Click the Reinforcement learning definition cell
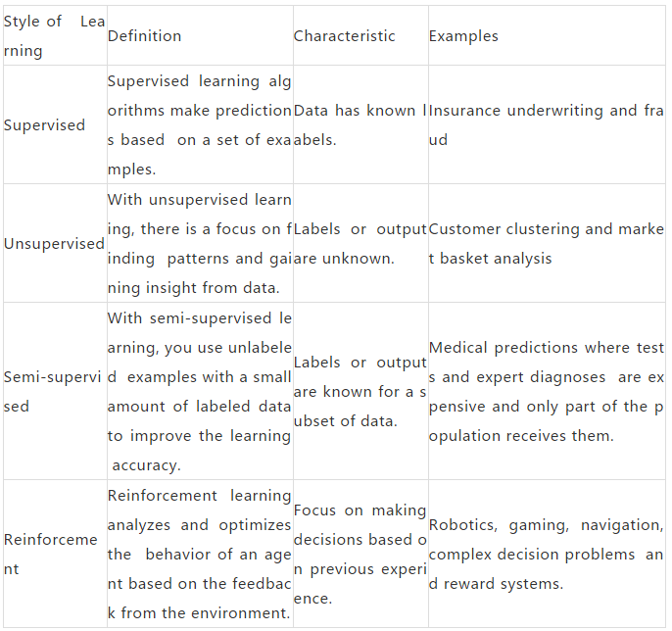Screen dimensions: 672x631 pos(199,554)
